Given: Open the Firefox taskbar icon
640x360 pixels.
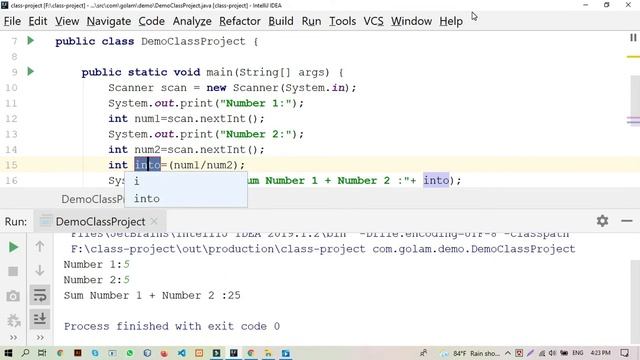Looking at the screenshot, I should (x=164, y=353).
